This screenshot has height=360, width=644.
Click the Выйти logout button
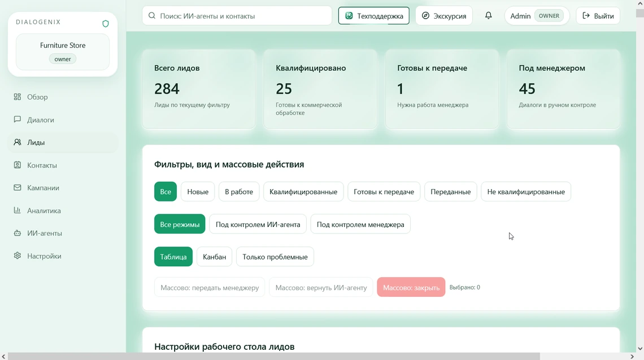tap(598, 16)
